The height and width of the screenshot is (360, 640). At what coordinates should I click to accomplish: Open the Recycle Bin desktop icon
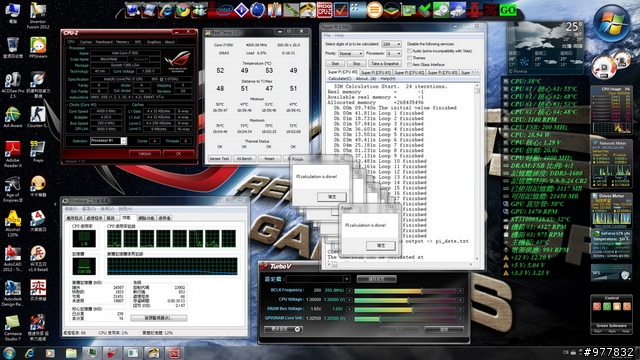pos(13,48)
